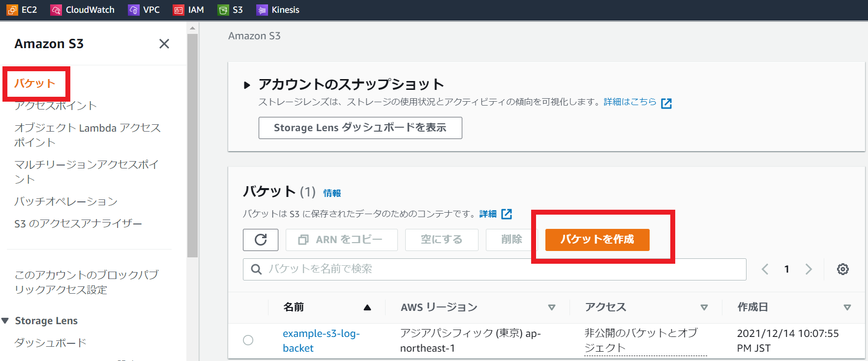The width and height of the screenshot is (868, 361).
Task: Focus the バケットを名前で検索 search field
Action: 494,269
